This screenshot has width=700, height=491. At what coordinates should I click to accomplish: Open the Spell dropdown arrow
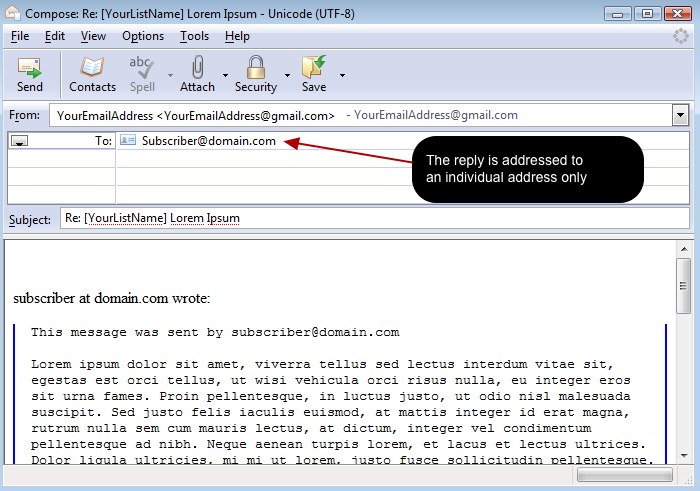pyautogui.click(x=171, y=75)
